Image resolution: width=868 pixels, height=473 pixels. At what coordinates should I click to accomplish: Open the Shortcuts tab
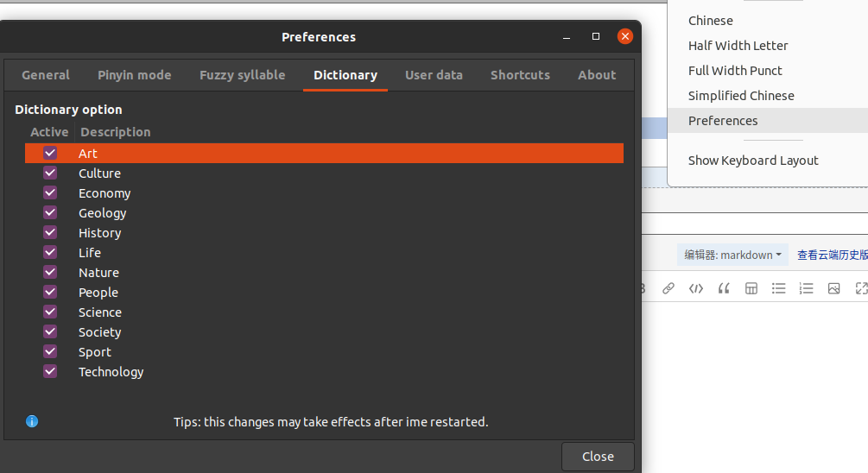[x=520, y=75]
